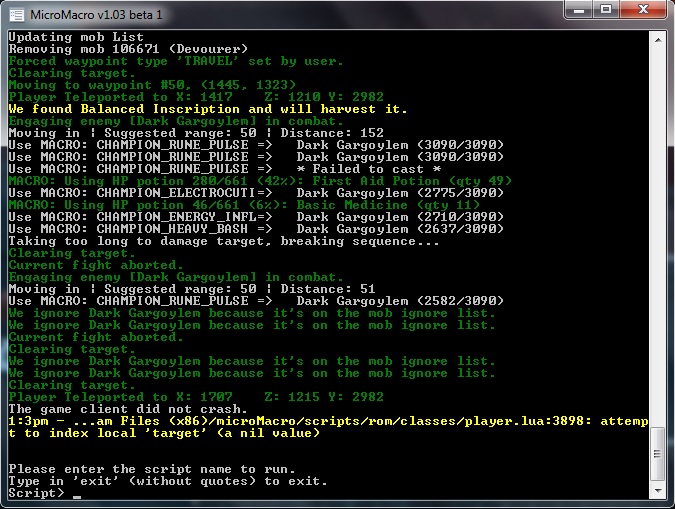Viewport: 675px width, 509px height.
Task: Click 'Player Teleported to X: 1417' line
Action: (x=196, y=97)
